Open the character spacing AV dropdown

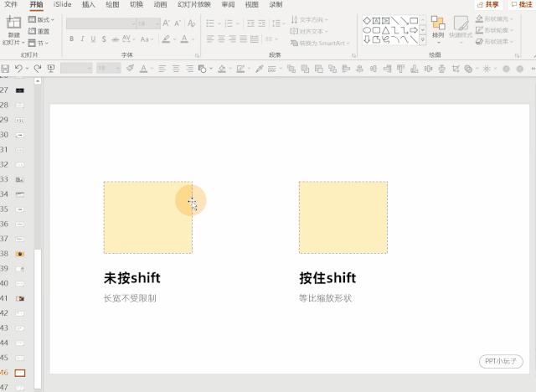127,39
